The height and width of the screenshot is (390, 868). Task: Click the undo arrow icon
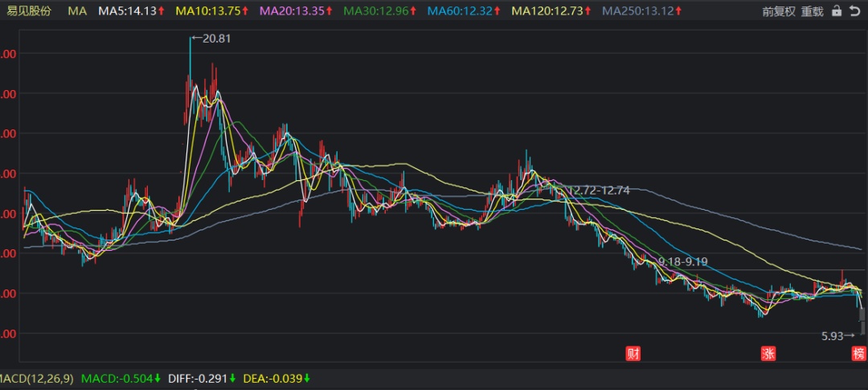coord(854,11)
